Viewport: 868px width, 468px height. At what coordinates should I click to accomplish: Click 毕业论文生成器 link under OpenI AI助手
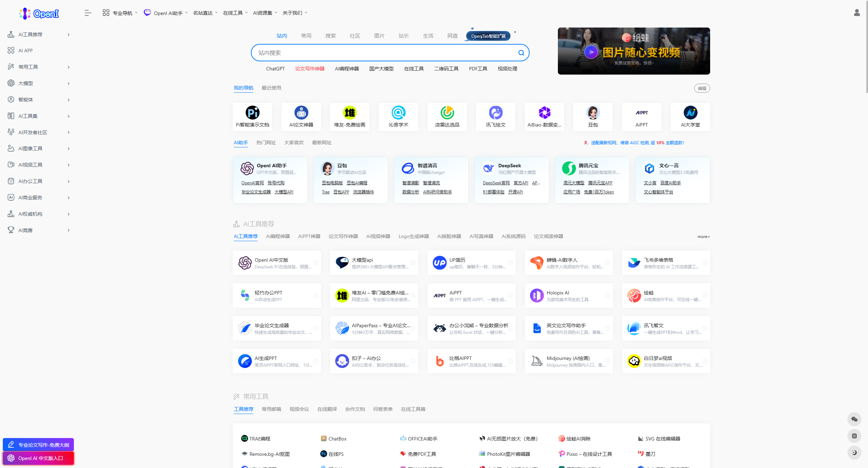pos(256,192)
